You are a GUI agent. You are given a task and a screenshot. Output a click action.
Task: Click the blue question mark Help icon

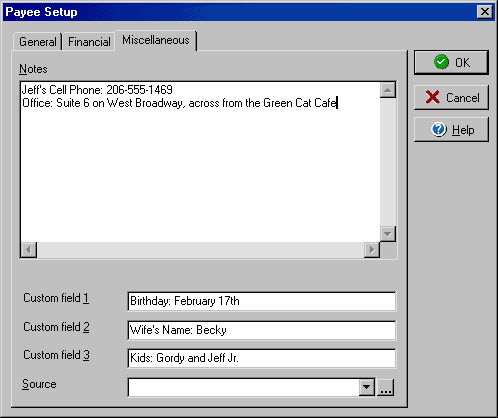439,129
